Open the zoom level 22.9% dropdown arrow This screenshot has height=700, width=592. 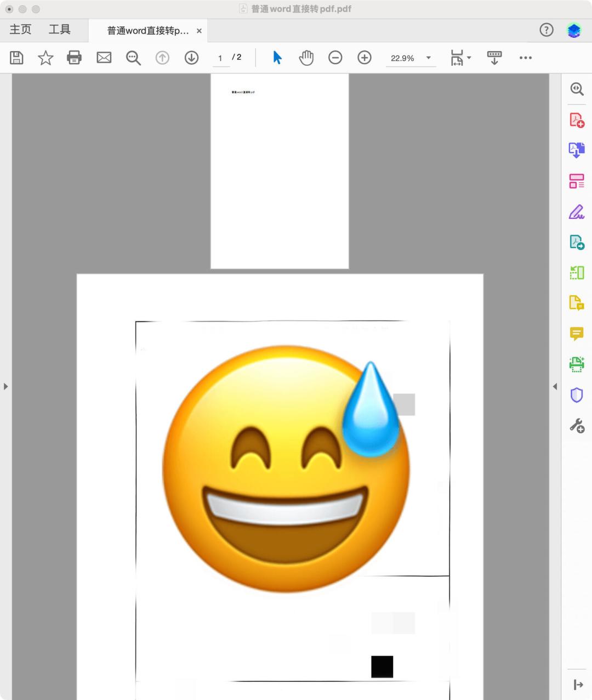coord(429,58)
